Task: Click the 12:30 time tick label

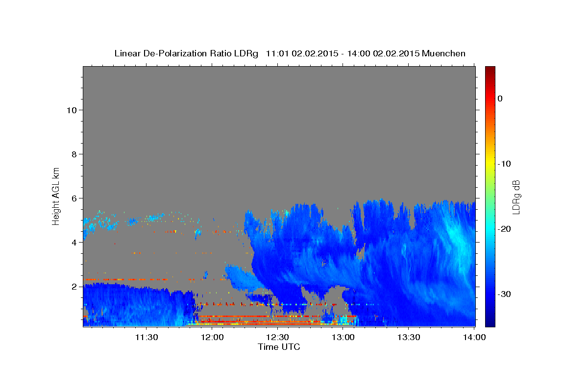Action: point(278,337)
